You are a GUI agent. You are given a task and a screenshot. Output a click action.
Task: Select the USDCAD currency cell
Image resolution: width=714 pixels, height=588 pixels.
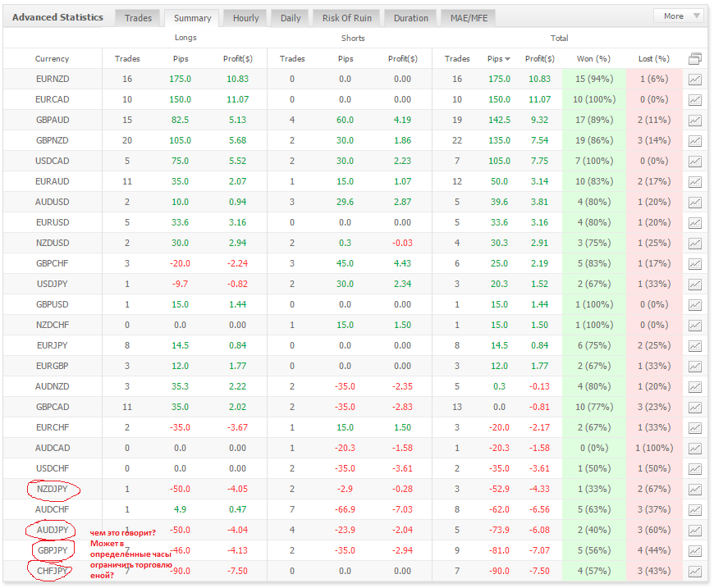(53, 161)
